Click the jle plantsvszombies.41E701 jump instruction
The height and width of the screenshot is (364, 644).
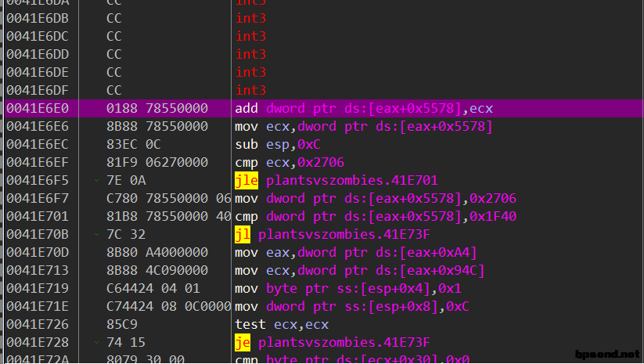336,181
